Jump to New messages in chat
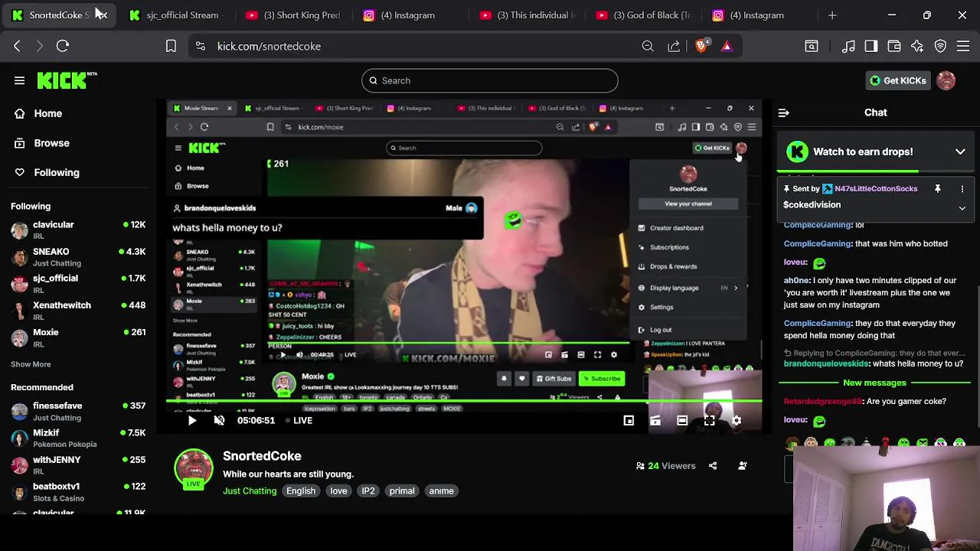The height and width of the screenshot is (551, 980). [x=874, y=383]
